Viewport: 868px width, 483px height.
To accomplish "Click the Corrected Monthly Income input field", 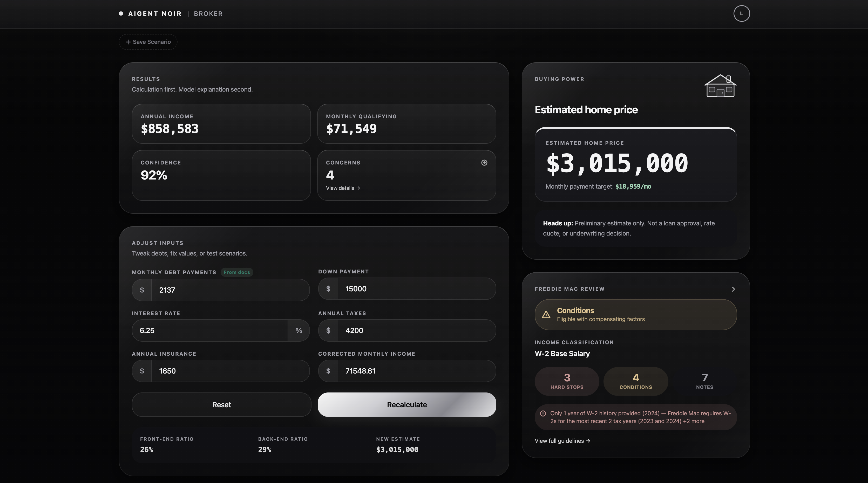I will 415,371.
